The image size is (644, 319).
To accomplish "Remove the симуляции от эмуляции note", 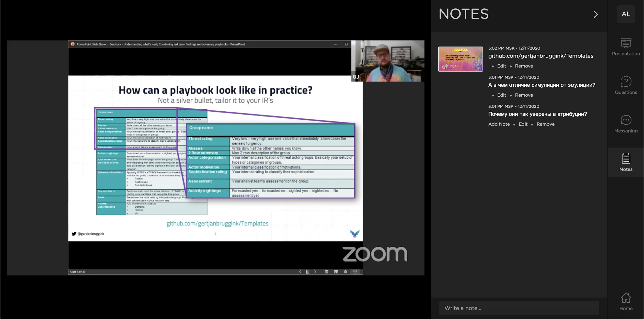I will pyautogui.click(x=524, y=95).
